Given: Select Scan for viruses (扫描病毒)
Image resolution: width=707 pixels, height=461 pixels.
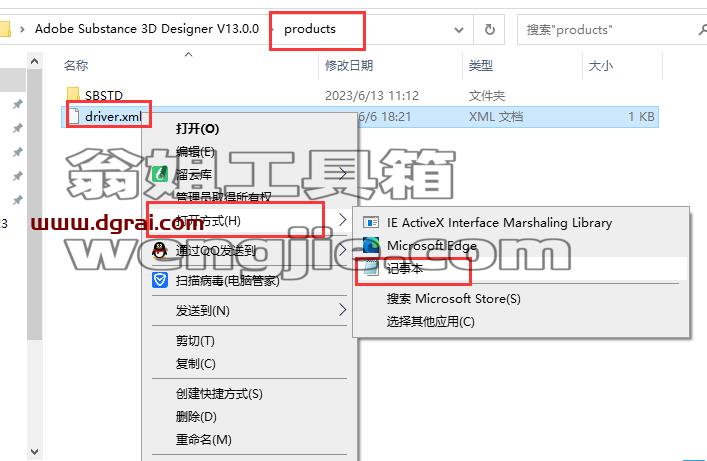Looking at the screenshot, I should [250, 281].
